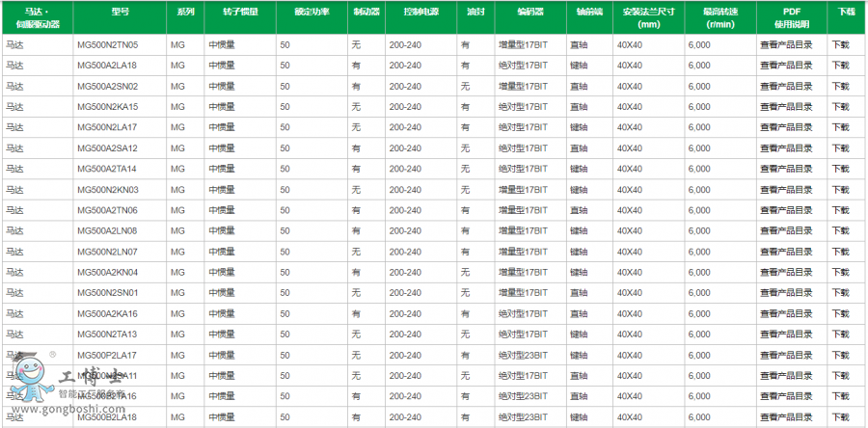The height and width of the screenshot is (428, 868).
Task: Click the 额定功率 column header
Action: pos(312,17)
